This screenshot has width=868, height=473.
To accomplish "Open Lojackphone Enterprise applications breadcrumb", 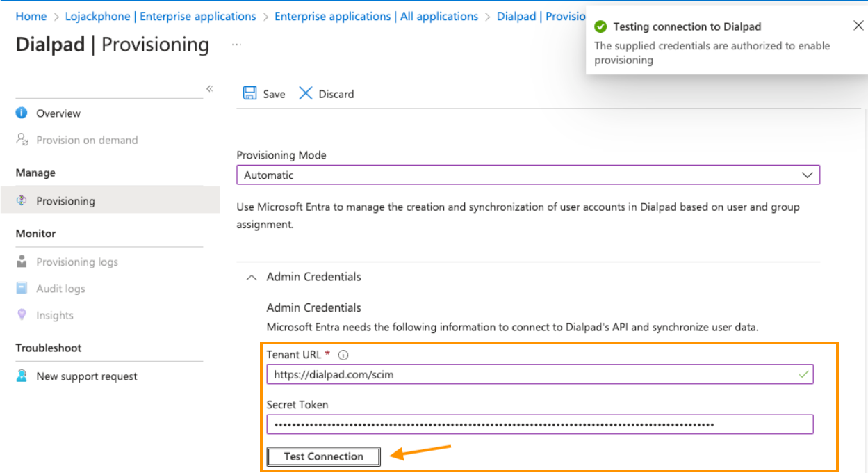I will click(x=161, y=16).
